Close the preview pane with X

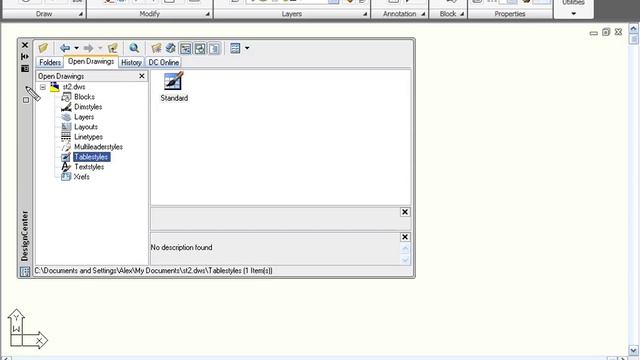(404, 212)
